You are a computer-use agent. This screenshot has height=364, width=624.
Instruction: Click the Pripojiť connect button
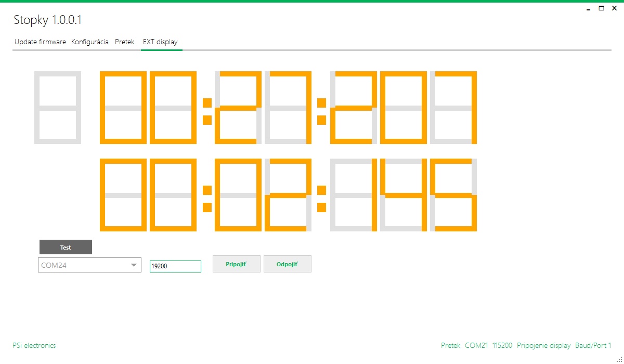tap(236, 264)
